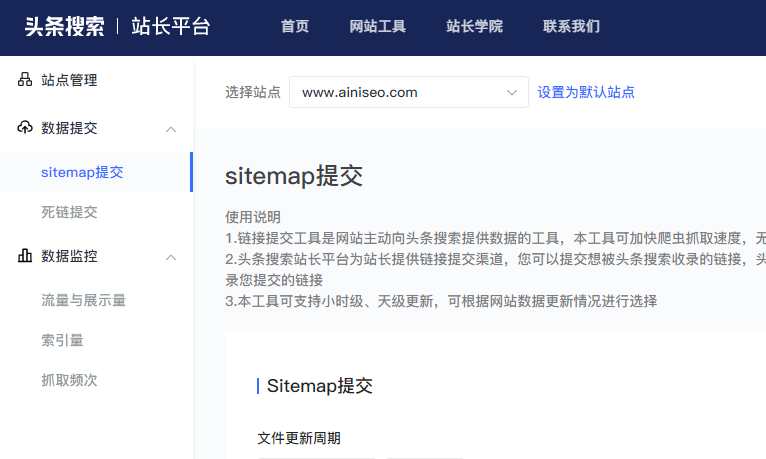
Task: Collapse the 数据提交 section chevron
Action: click(x=170, y=129)
